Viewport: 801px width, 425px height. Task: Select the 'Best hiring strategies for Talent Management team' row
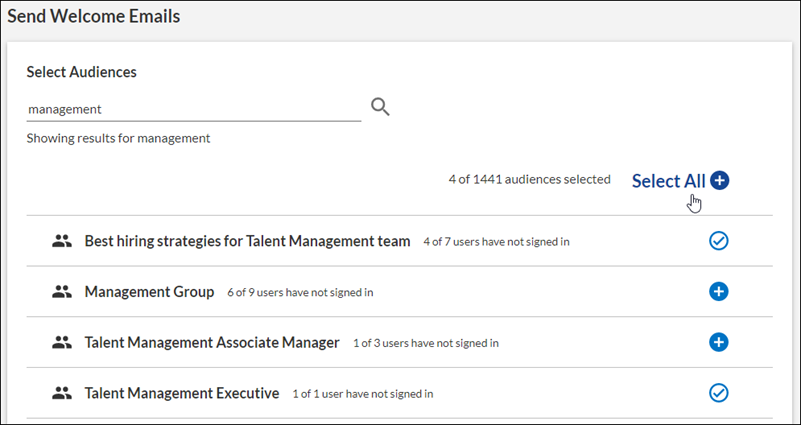pyautogui.click(x=247, y=241)
